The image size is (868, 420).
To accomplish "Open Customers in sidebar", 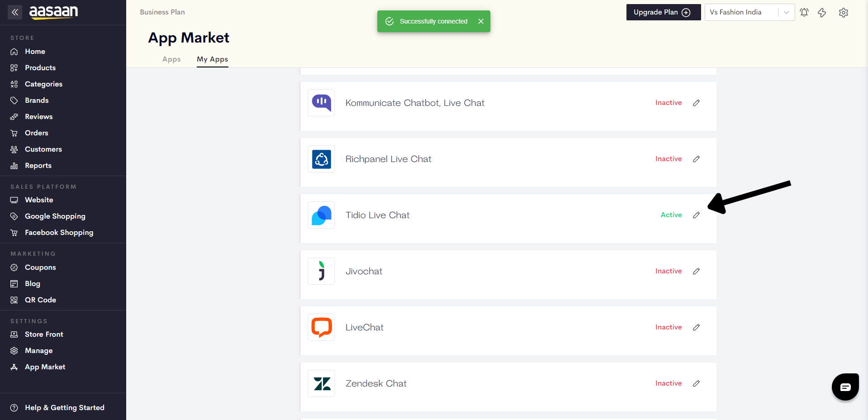I will 43,149.
